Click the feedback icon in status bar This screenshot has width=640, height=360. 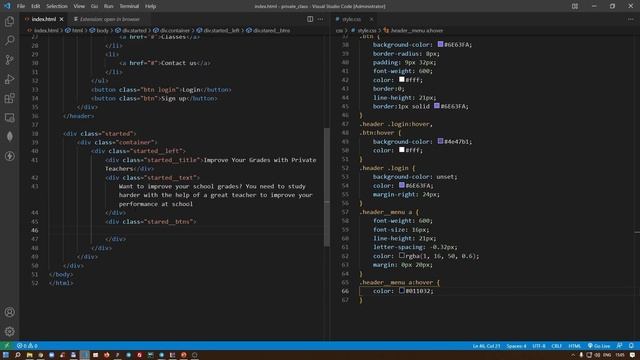[x=620, y=346]
